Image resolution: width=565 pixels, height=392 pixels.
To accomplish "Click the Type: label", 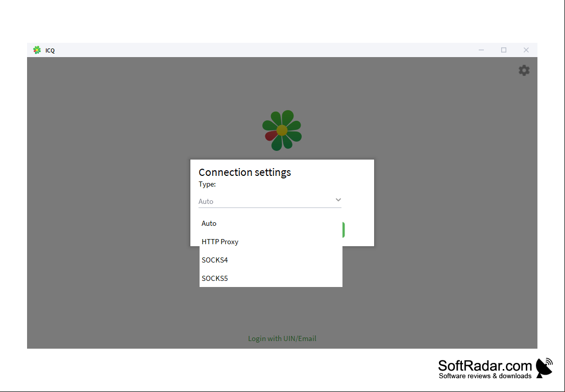I will (207, 185).
